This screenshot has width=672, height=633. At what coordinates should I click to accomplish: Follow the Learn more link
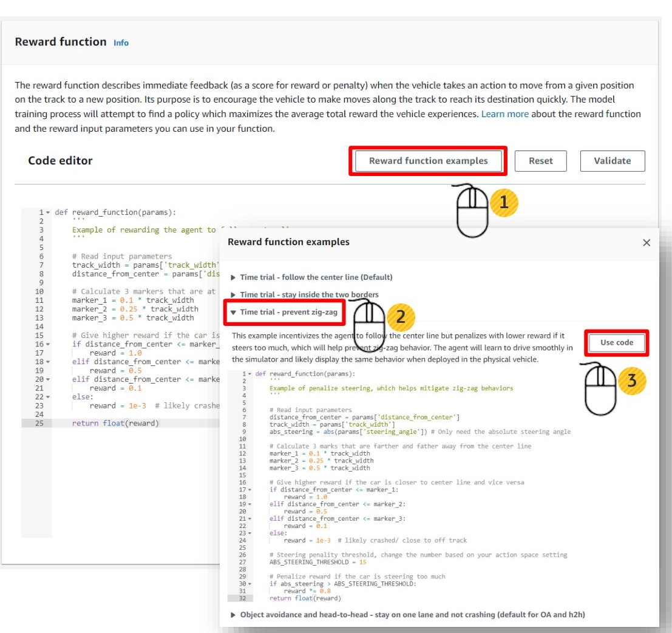point(504,114)
